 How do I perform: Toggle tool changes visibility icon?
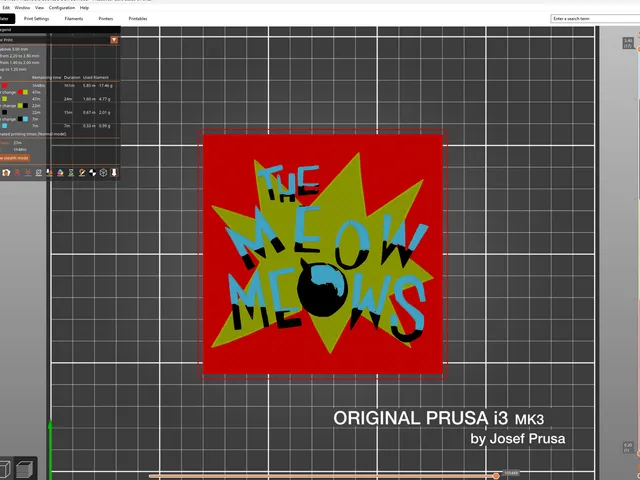[49, 173]
